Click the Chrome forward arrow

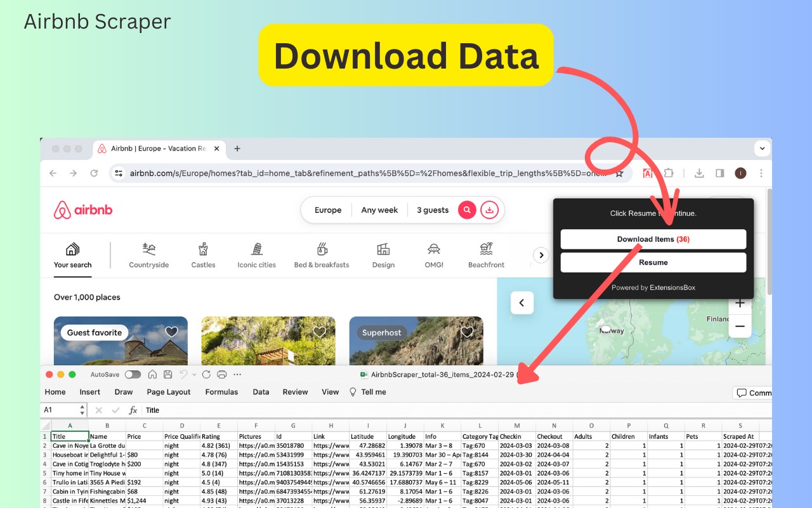click(73, 173)
